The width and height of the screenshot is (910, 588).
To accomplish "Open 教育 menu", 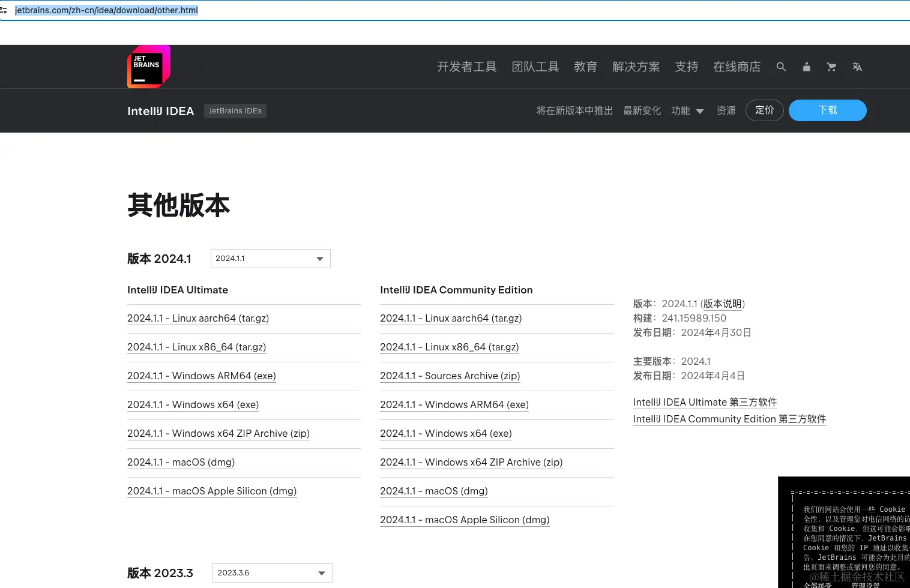I will click(586, 67).
